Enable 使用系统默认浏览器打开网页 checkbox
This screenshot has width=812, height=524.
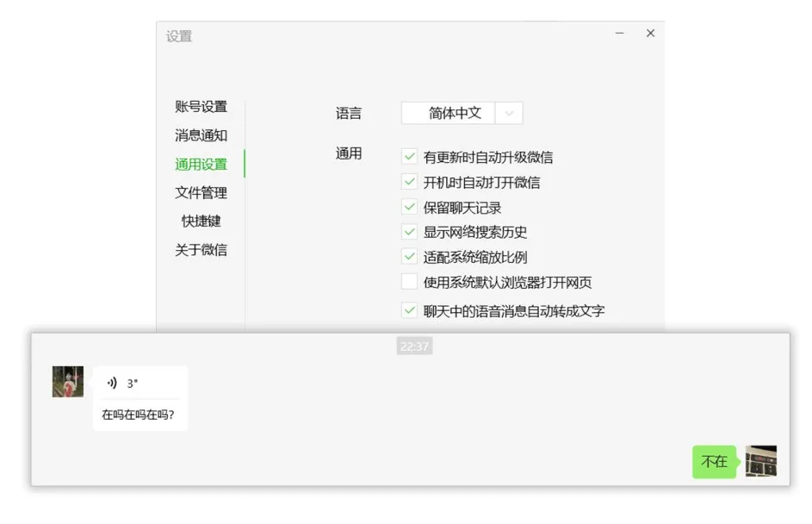pyautogui.click(x=409, y=282)
